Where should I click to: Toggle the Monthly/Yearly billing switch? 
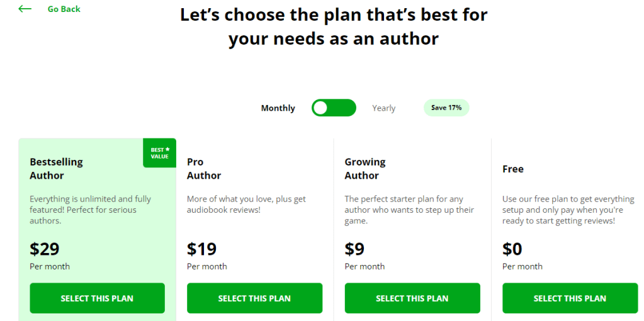click(x=334, y=108)
